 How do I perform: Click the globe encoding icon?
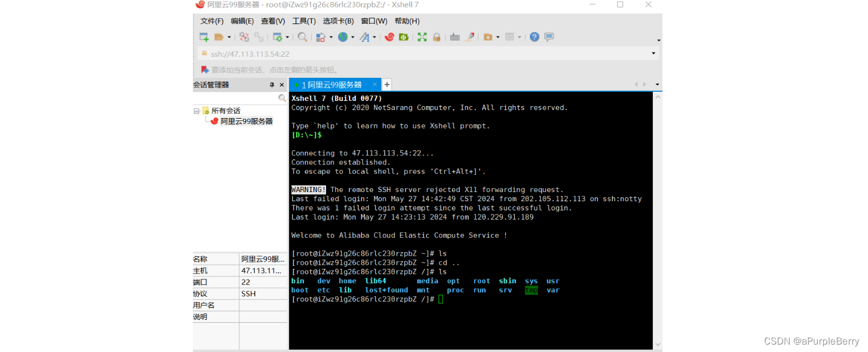click(x=343, y=37)
